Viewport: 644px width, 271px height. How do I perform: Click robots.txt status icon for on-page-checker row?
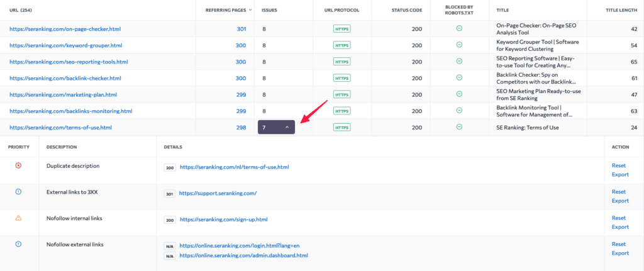point(459,28)
